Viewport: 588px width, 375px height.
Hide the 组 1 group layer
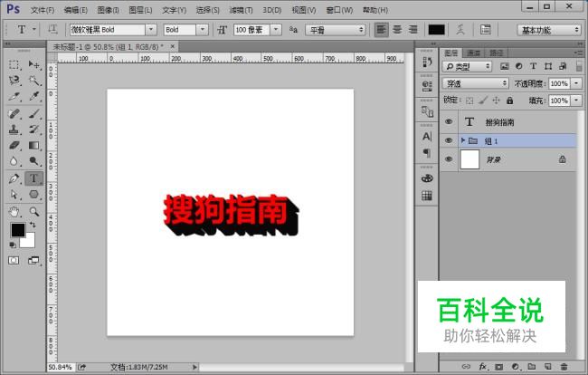pyautogui.click(x=449, y=140)
